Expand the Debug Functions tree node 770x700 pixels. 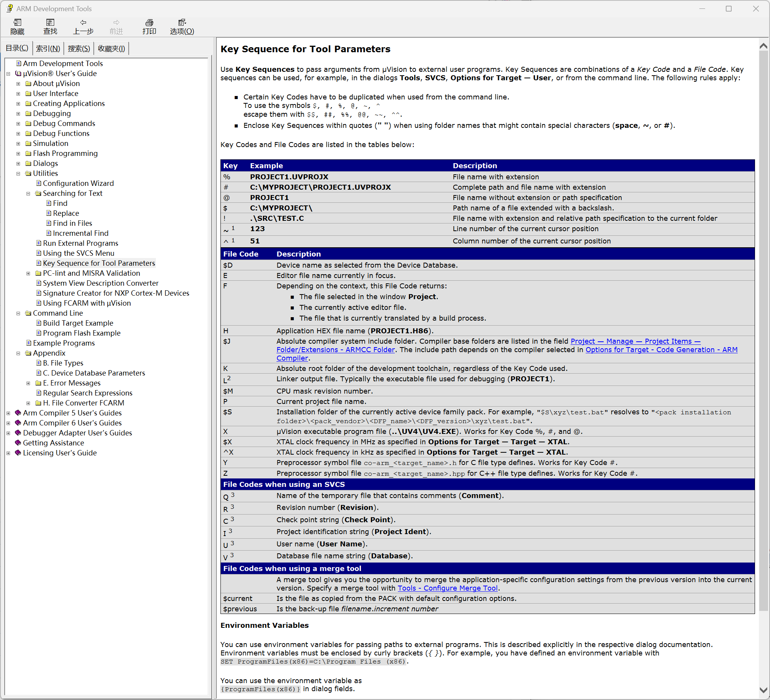click(x=18, y=134)
